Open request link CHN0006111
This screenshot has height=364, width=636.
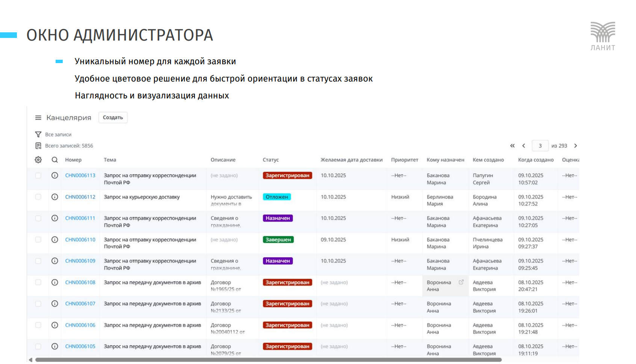click(x=80, y=218)
